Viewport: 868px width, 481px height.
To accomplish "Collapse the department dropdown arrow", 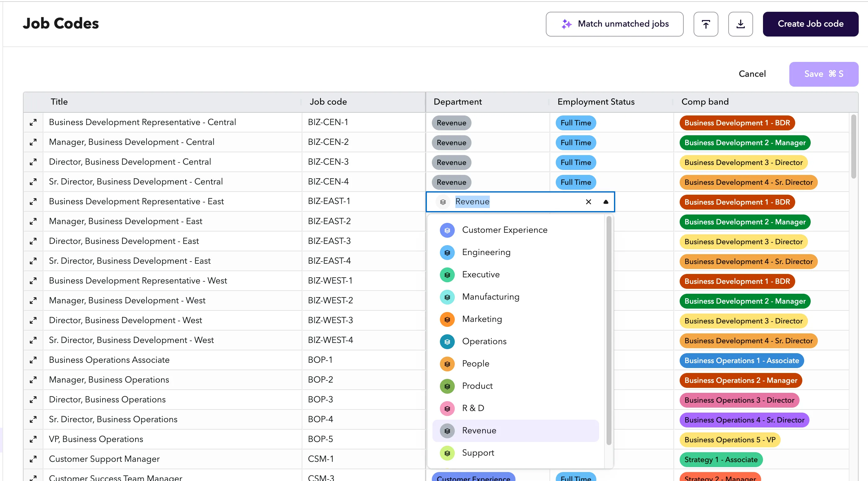I will tap(606, 201).
